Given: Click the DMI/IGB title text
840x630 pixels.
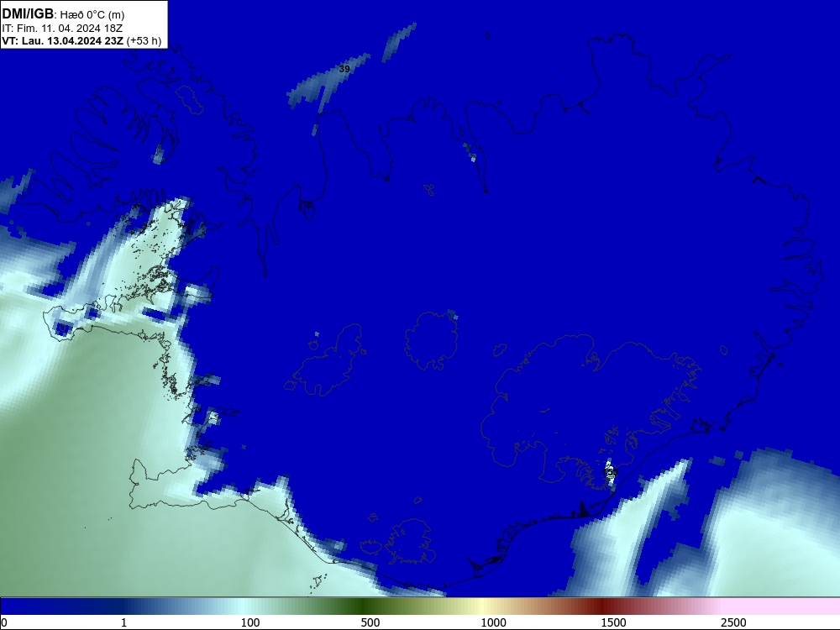Looking at the screenshot, I should (28, 14).
